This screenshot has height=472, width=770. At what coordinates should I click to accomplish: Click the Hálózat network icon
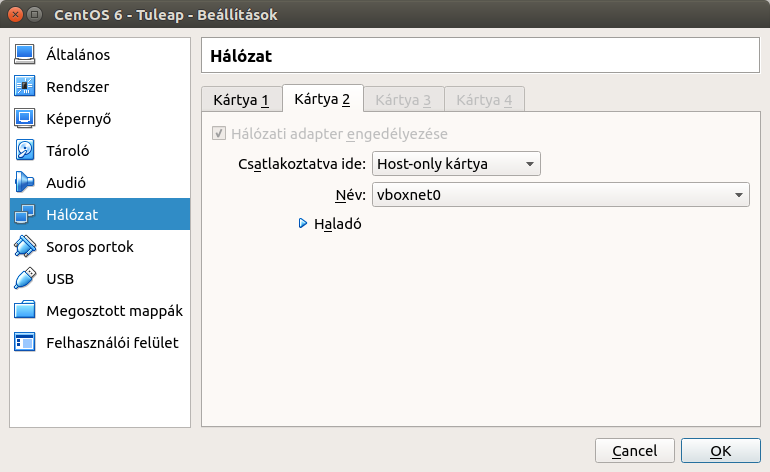pyautogui.click(x=25, y=214)
